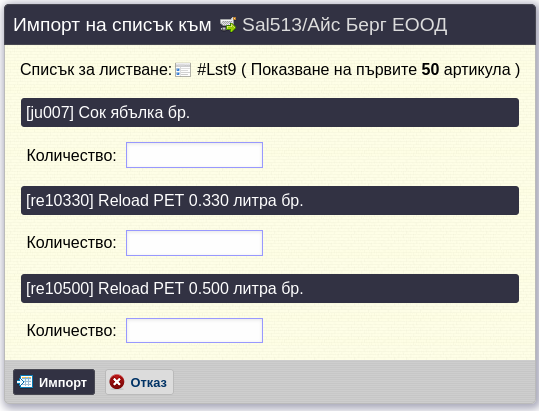Open the Sal513/Айс Берг ЕООД sale link
The width and height of the screenshot is (539, 411).
point(344,25)
